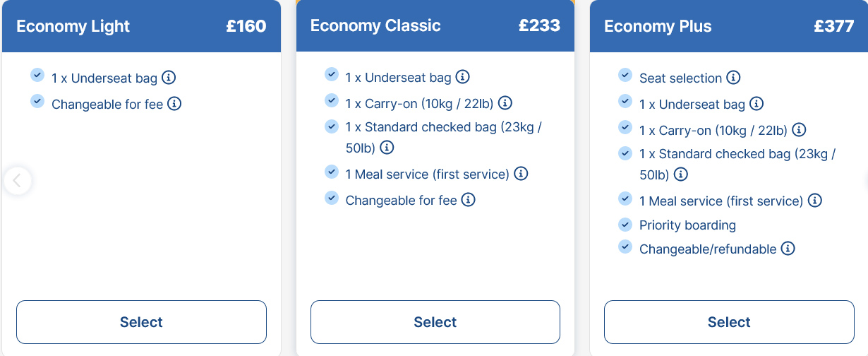868x356 pixels.
Task: Click the Priority boarding check mark
Action: [625, 224]
